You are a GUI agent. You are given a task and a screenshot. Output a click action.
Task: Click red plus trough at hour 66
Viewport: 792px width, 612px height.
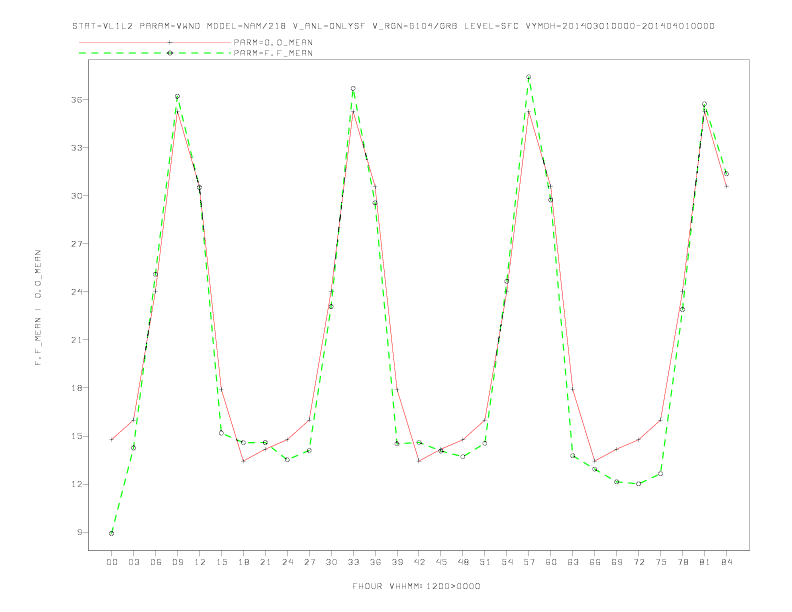[x=595, y=461]
